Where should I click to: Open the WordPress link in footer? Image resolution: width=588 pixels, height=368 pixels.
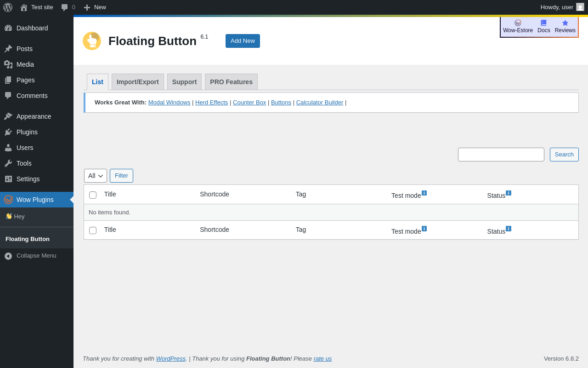coord(171,358)
